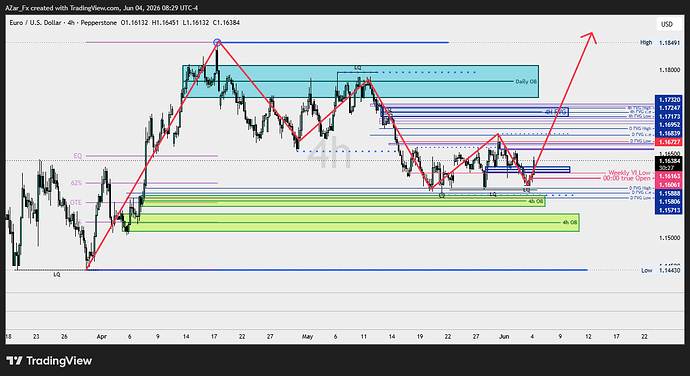Click the pink 1.16061 price tag
Image resolution: width=690 pixels, height=376 pixels.
pos(669,185)
